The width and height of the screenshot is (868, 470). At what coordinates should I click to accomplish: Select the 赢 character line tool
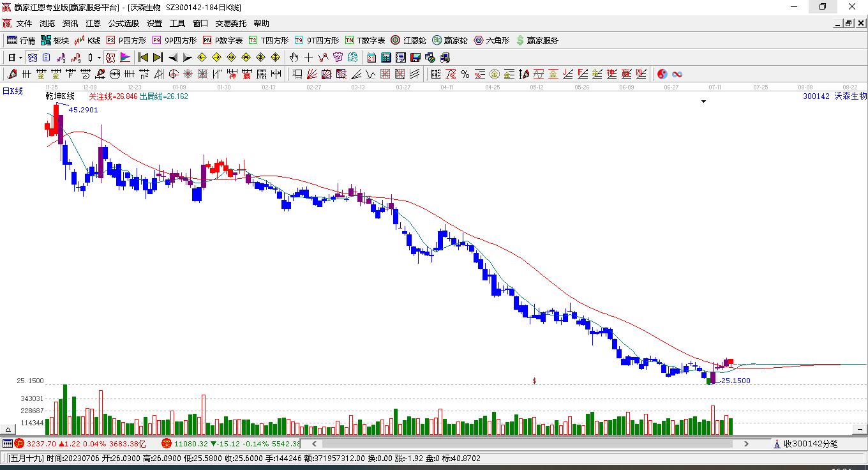pyautogui.click(x=246, y=74)
